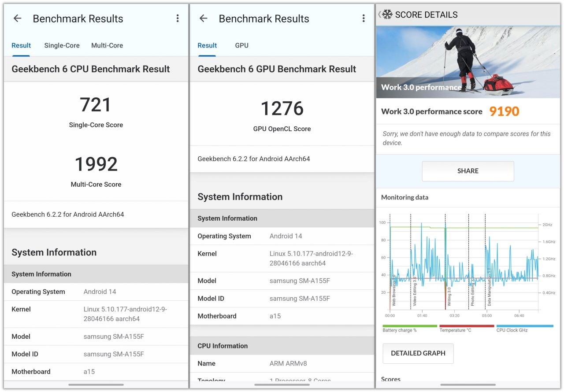Click 'Geekbench 6 GPU Benchmark Result' heading
The image size is (564, 392).
277,69
